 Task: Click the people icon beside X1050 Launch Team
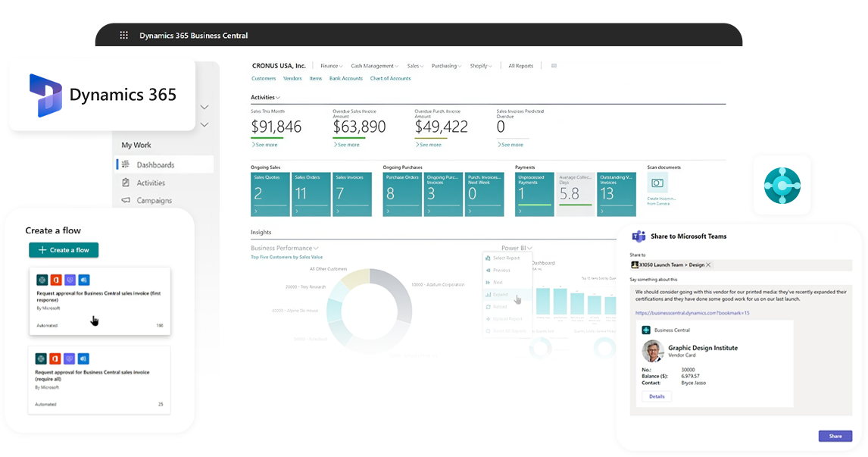635,264
